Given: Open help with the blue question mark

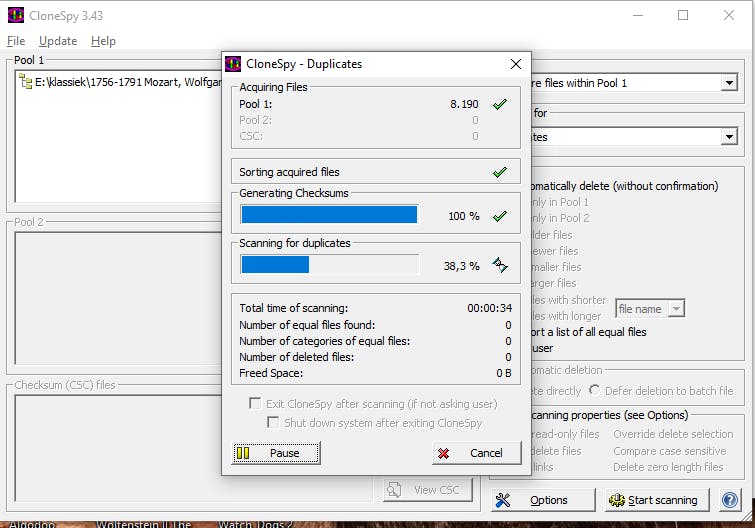Looking at the screenshot, I should [x=730, y=500].
